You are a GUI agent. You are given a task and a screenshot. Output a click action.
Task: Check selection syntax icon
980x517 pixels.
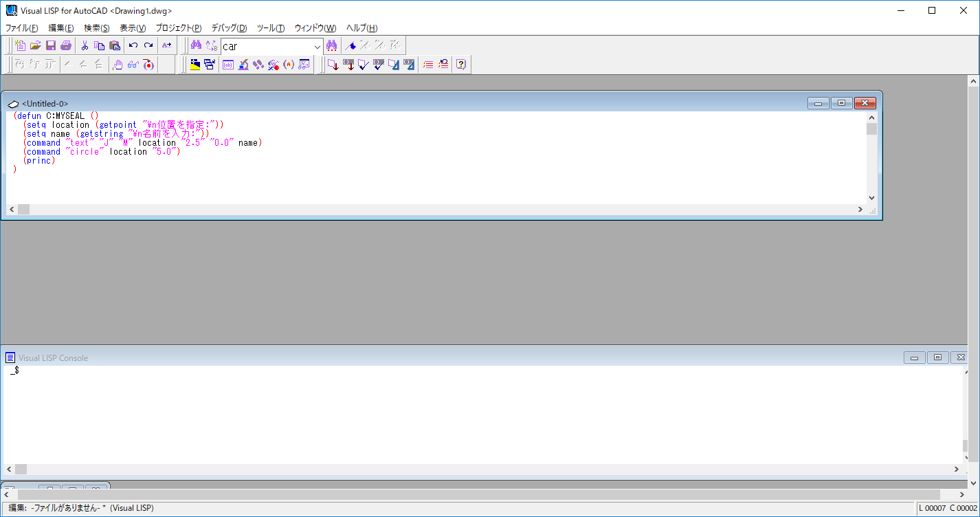tap(379, 65)
